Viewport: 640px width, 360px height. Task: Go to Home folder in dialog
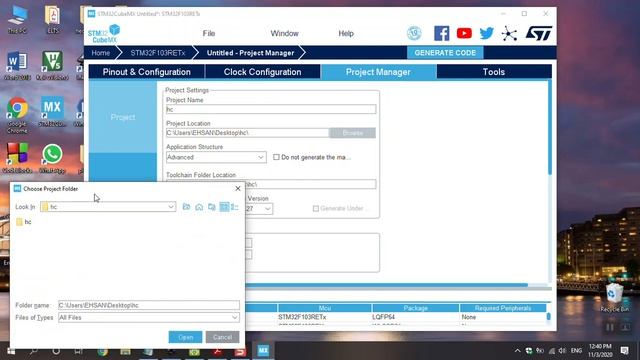199,207
